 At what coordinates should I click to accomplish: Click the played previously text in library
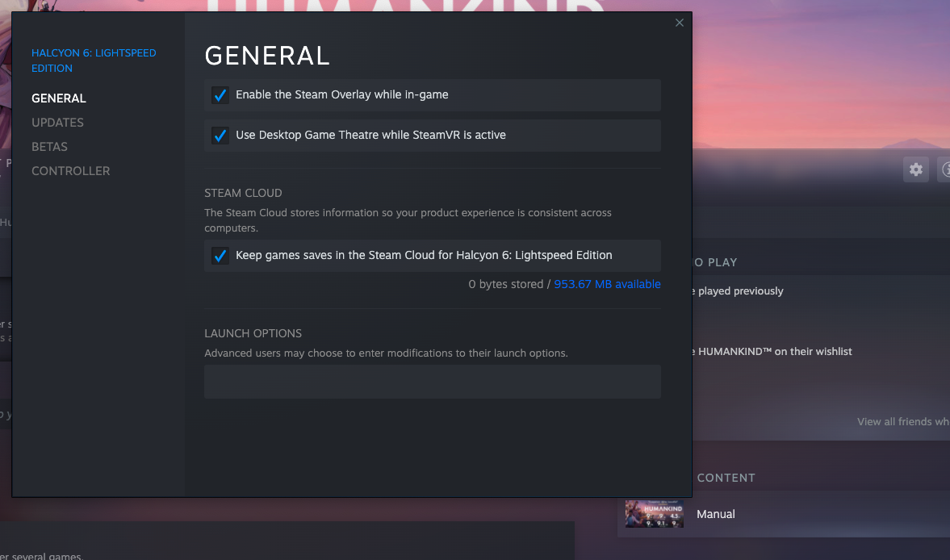pyautogui.click(x=740, y=291)
